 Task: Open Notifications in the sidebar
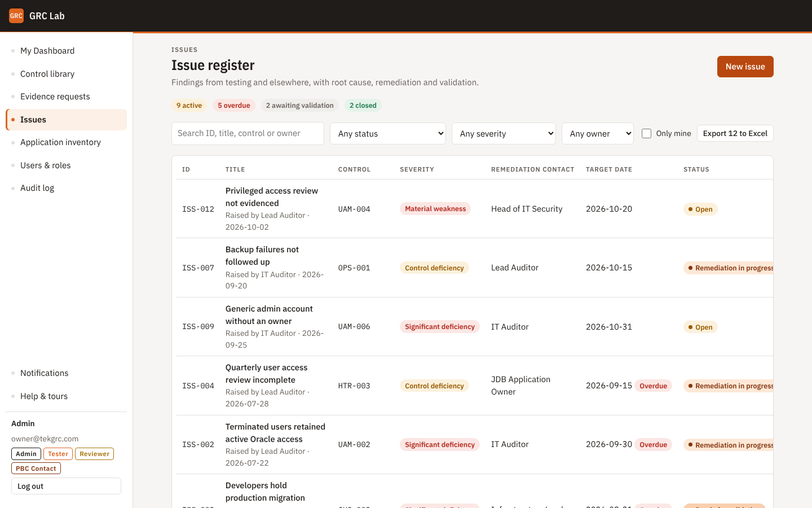66,373
